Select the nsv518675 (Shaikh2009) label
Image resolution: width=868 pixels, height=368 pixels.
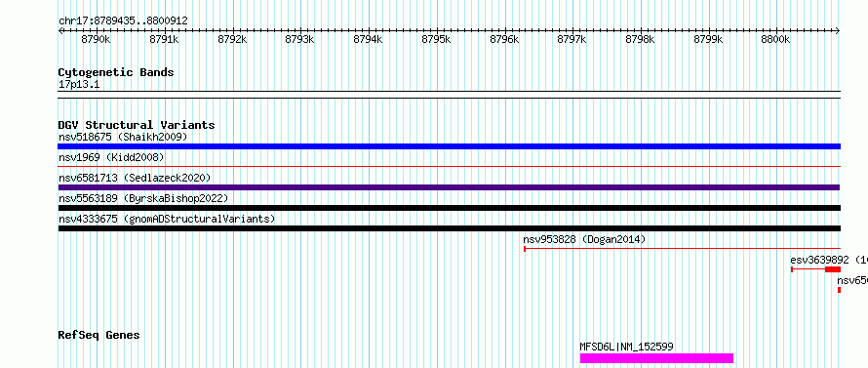tap(124, 137)
